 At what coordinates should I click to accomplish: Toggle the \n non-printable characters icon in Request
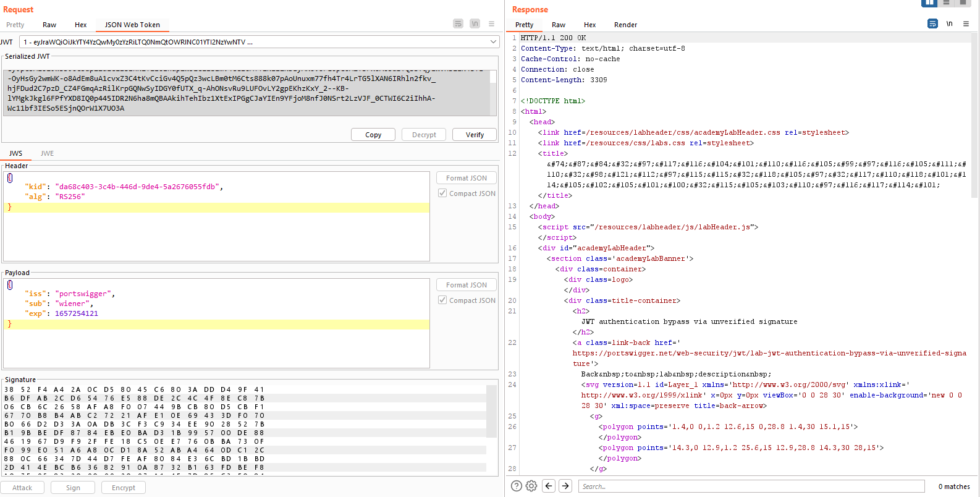(x=475, y=23)
